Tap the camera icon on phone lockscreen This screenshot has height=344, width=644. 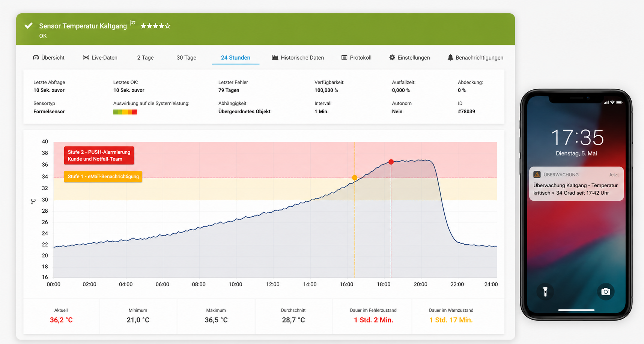tap(605, 291)
